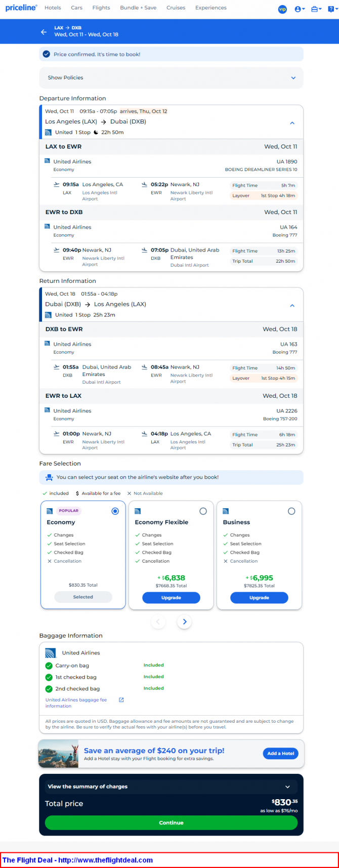Click the seat icon in seat selection notice

point(49,477)
